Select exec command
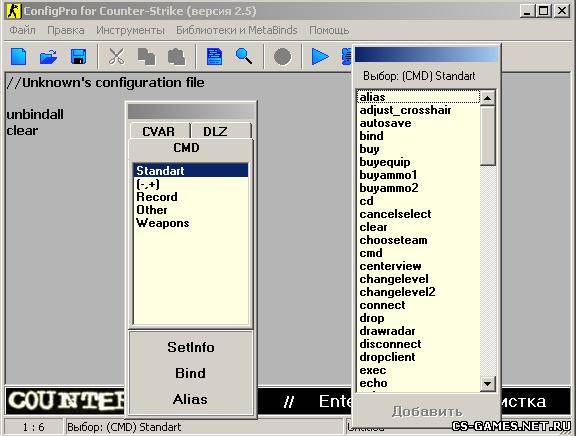Viewport: 576px width, 436px height. pyautogui.click(x=418, y=371)
